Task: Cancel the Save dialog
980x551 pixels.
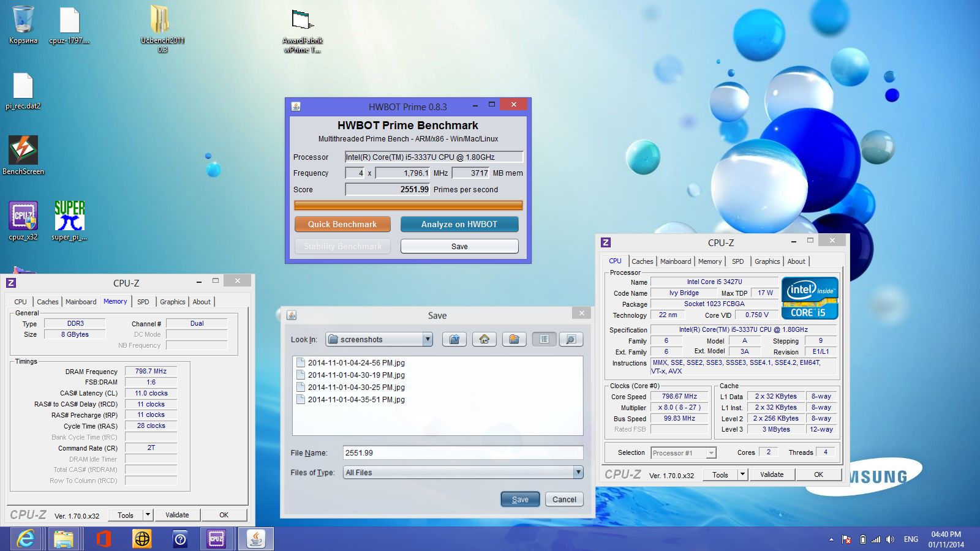Action: (x=564, y=499)
